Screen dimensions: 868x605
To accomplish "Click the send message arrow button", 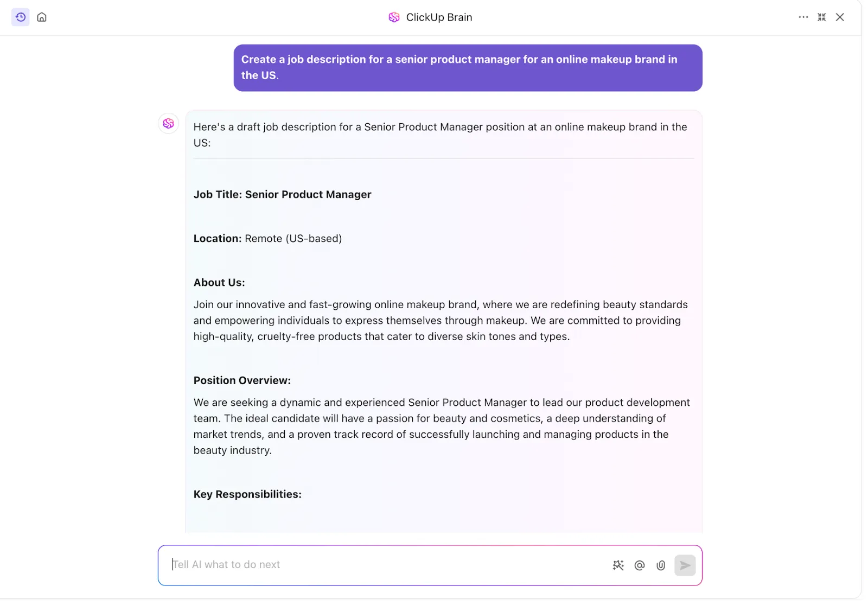I will point(685,565).
